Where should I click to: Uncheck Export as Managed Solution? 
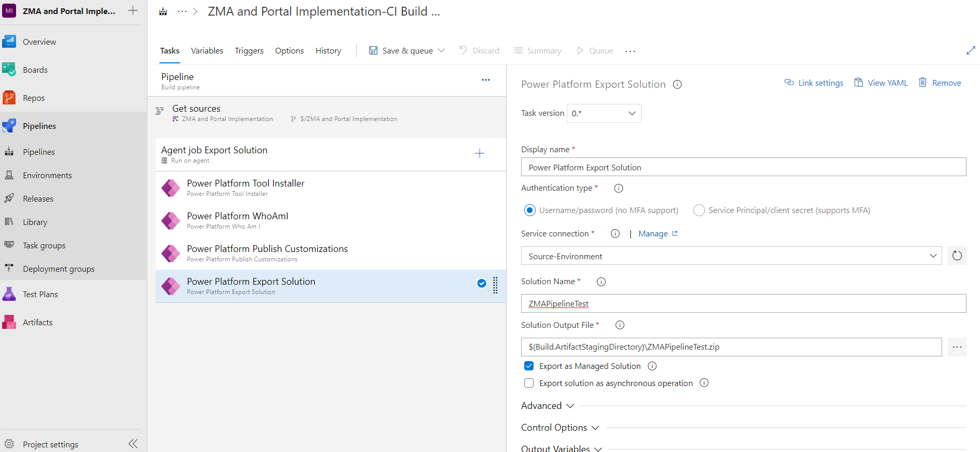[529, 366]
